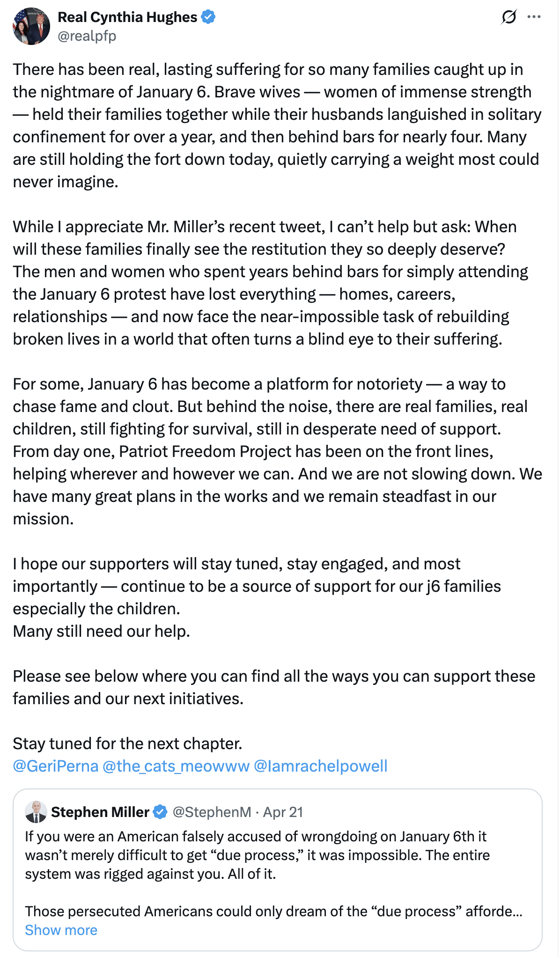Click the @realpfp handle
Viewport: 560px width, 957px height.
coord(87,36)
